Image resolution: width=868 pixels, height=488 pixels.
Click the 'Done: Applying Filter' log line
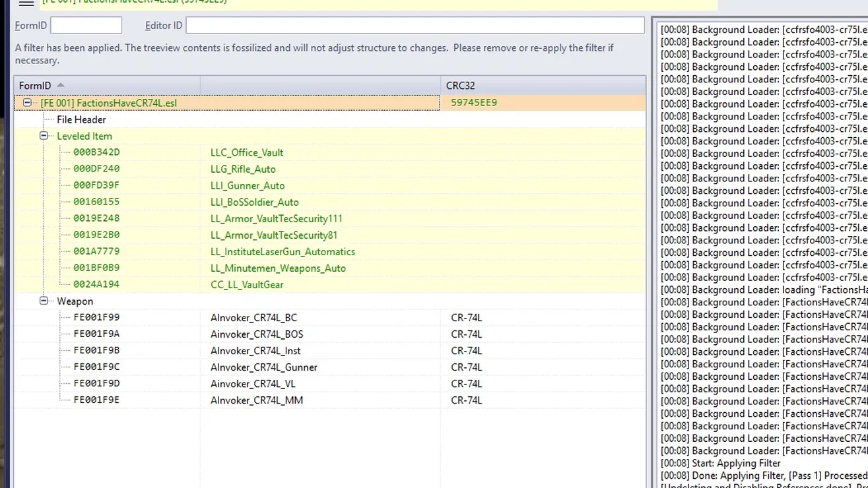(x=764, y=475)
